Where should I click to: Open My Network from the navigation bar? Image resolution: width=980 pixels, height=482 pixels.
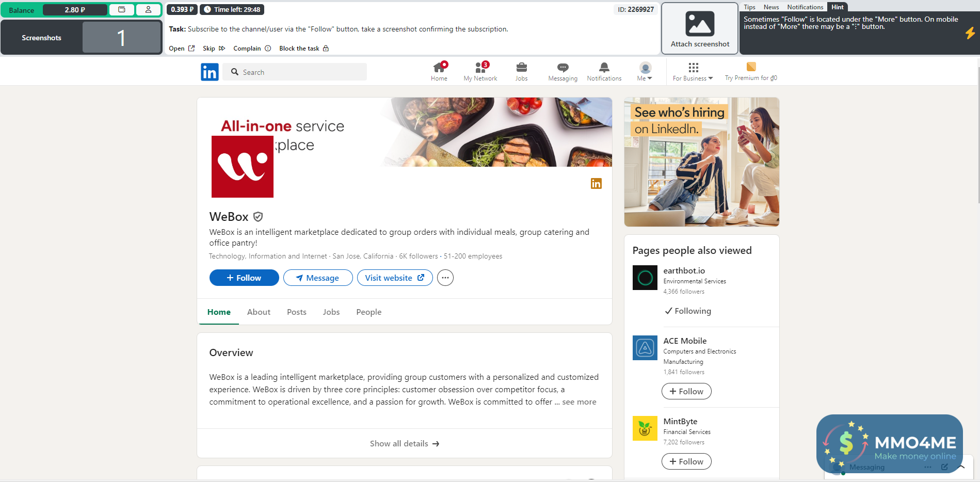click(480, 72)
